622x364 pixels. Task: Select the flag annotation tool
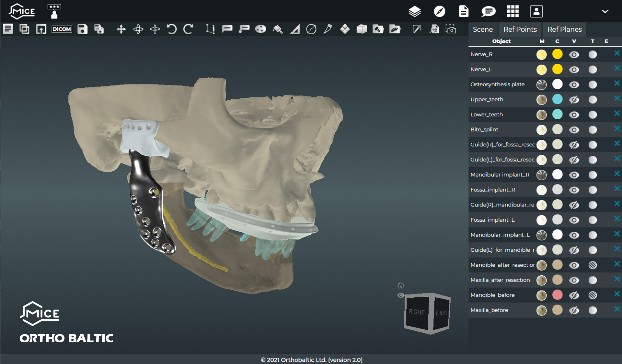click(227, 29)
